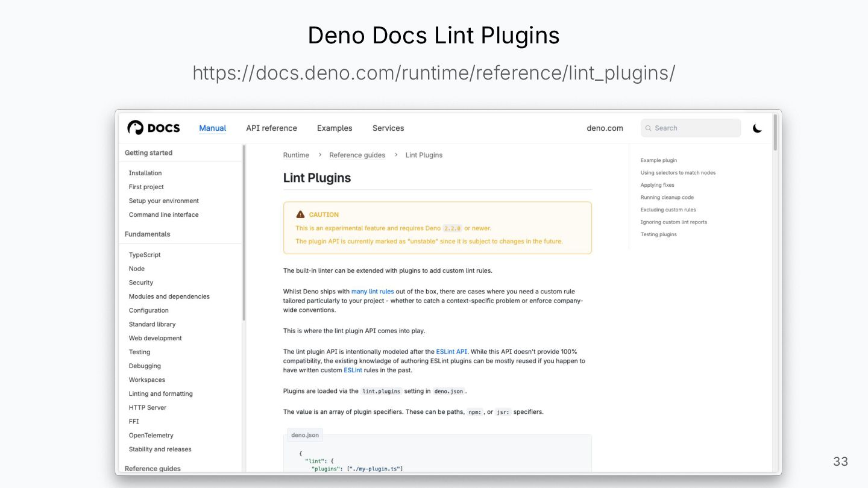Viewport: 868px width, 488px height.
Task: Select Testing in the sidebar
Action: 140,352
